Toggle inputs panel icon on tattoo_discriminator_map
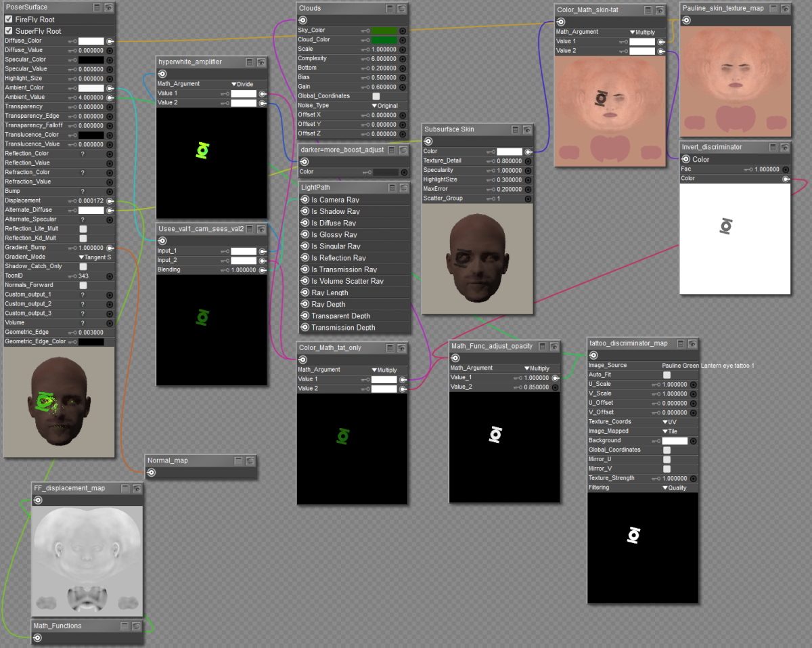This screenshot has width=812, height=648. tap(681, 343)
